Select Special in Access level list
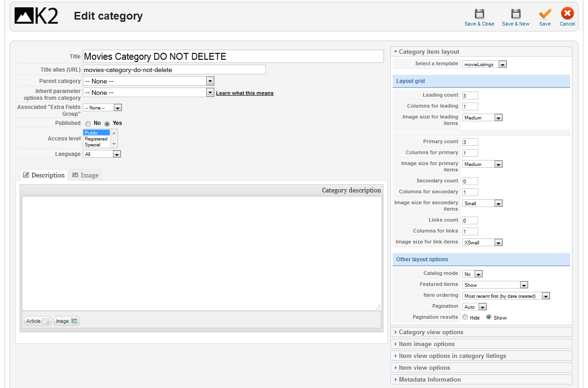This screenshot has height=388, width=588. 97,145
